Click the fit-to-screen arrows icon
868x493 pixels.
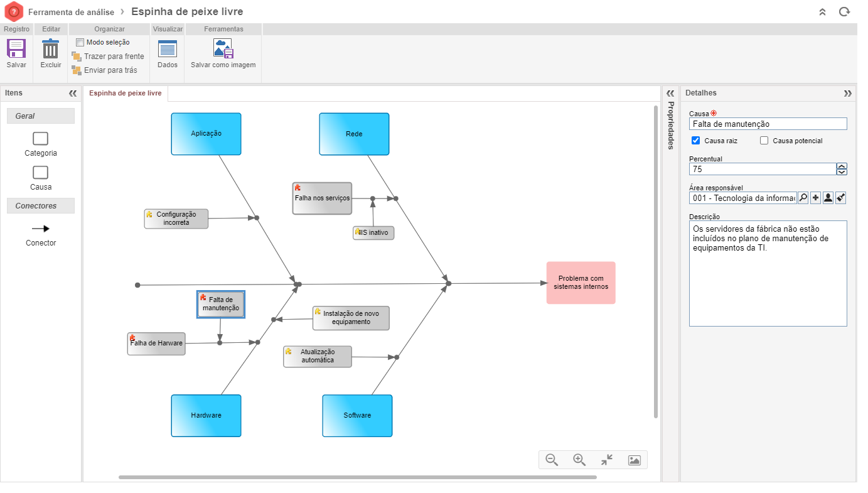click(x=606, y=460)
